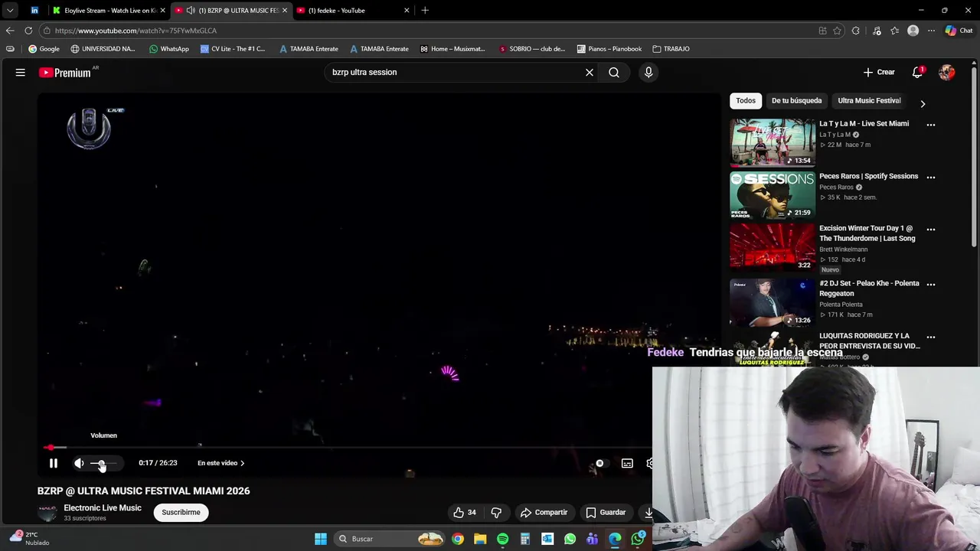Open Electronic Live Music channel link
Image resolution: width=980 pixels, height=551 pixels.
[x=103, y=508]
